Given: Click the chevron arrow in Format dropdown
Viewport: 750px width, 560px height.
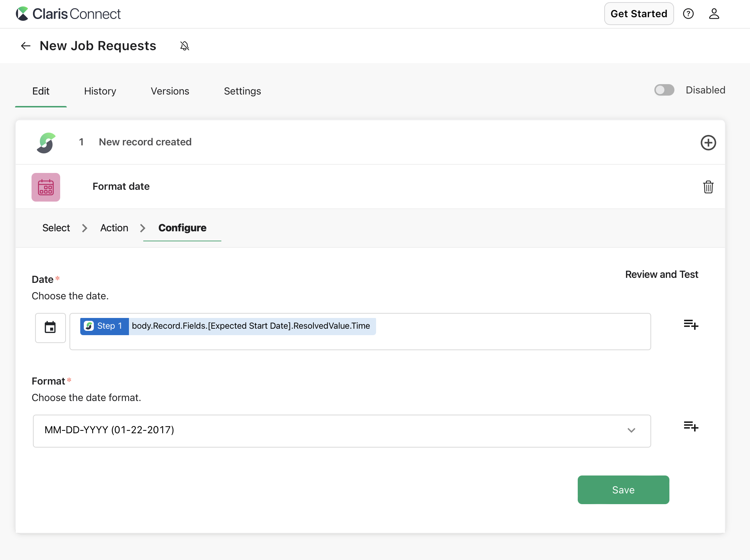Looking at the screenshot, I should [x=631, y=430].
